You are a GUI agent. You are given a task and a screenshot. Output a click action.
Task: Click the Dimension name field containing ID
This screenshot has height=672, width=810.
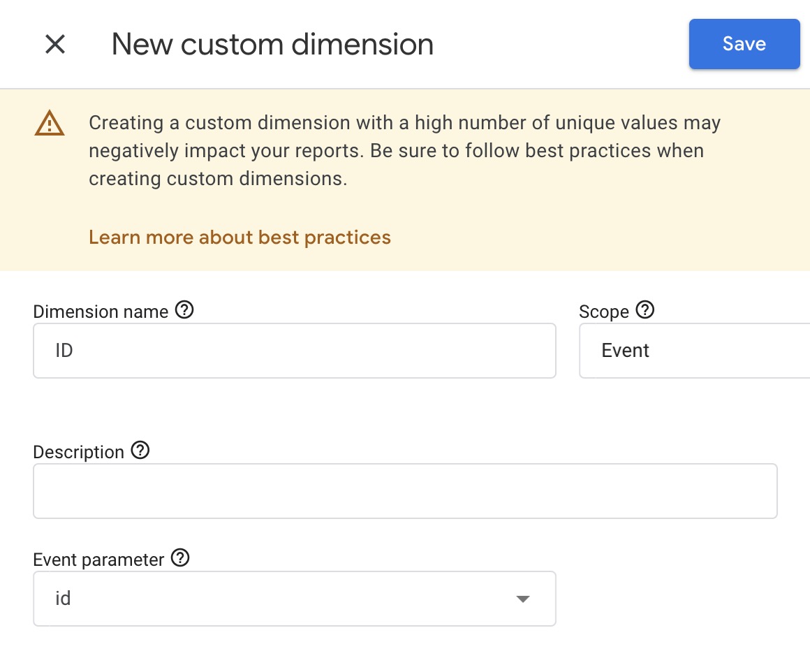click(x=293, y=350)
